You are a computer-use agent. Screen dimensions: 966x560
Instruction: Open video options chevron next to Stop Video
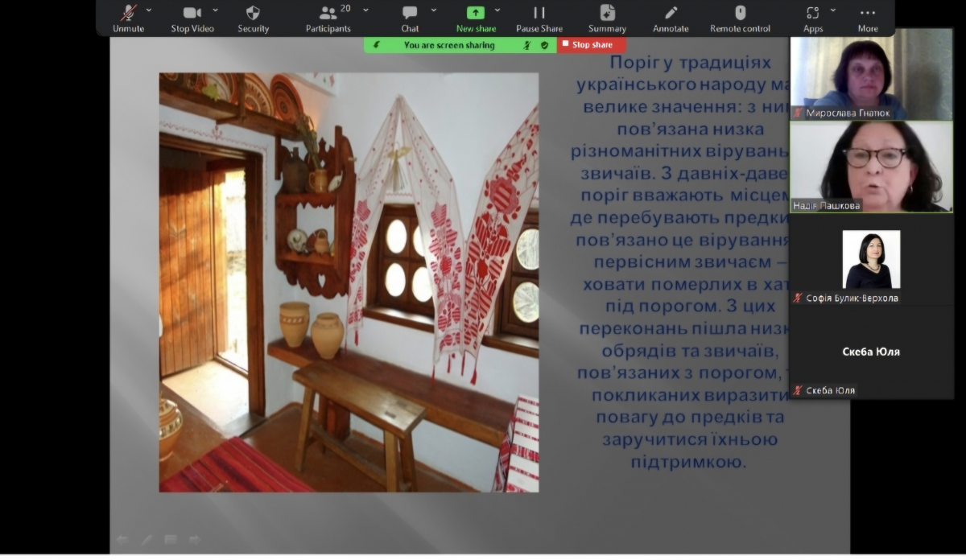[214, 11]
